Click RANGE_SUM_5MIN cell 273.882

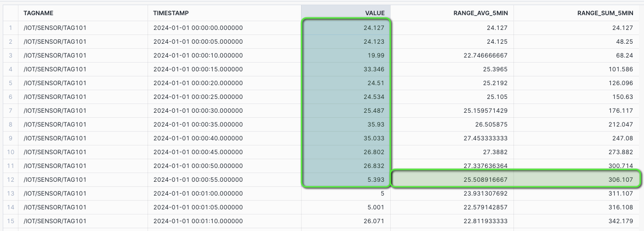[x=576, y=152]
